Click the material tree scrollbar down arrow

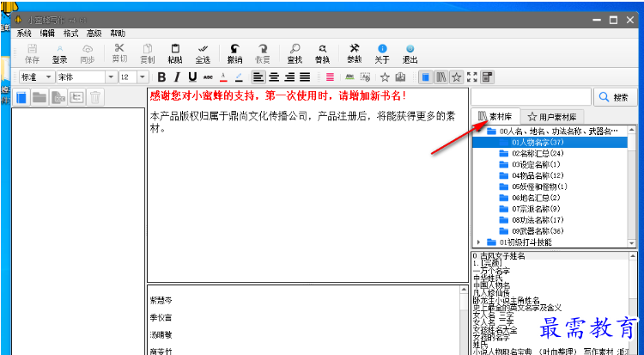pyautogui.click(x=632, y=243)
